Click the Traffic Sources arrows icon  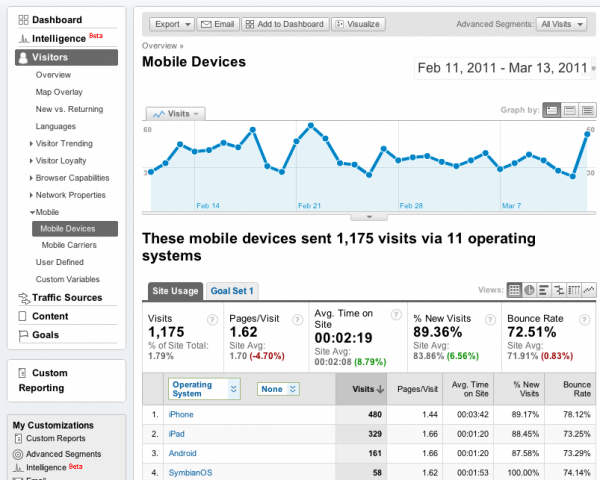[24, 298]
